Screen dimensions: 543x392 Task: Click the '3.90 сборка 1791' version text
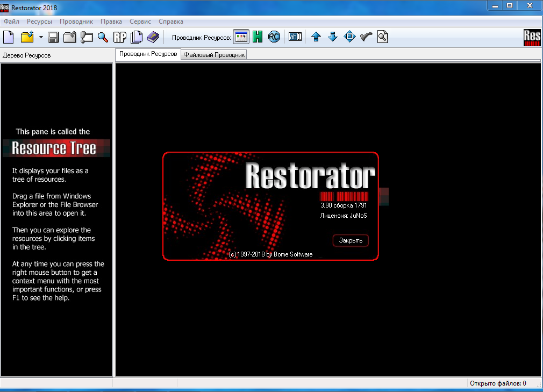coord(344,205)
